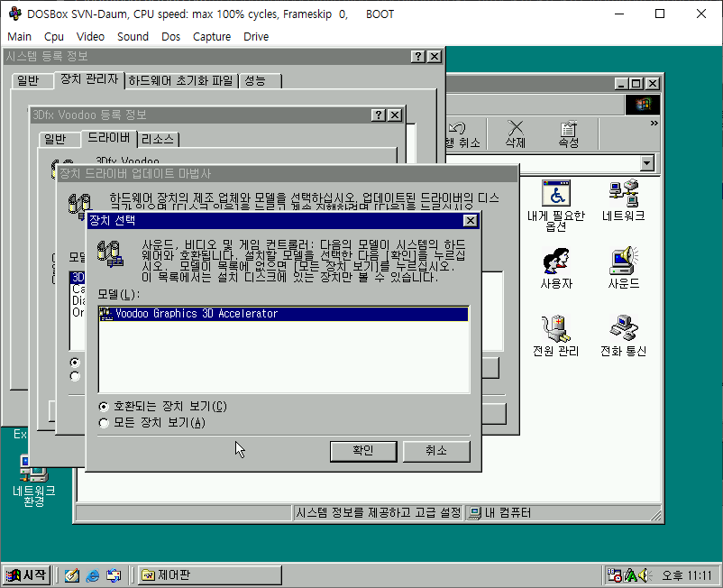Close the 장치 선택 dialog
The width and height of the screenshot is (723, 588).
pos(470,220)
